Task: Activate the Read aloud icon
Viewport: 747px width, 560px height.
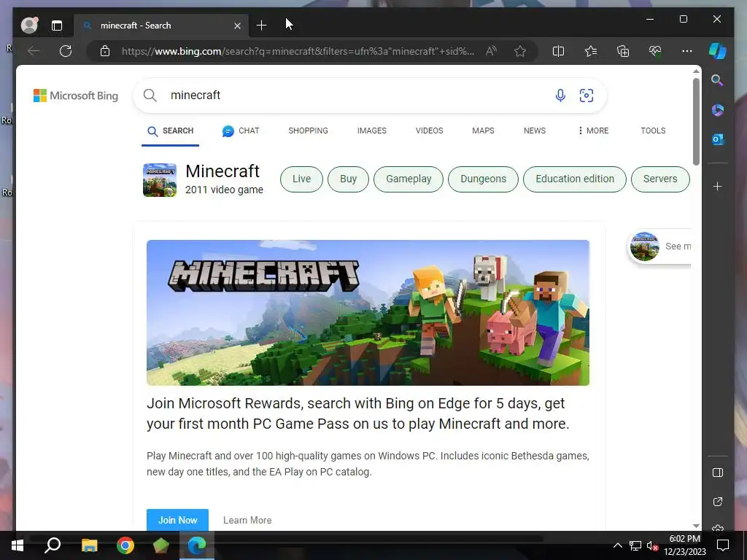Action: point(491,51)
